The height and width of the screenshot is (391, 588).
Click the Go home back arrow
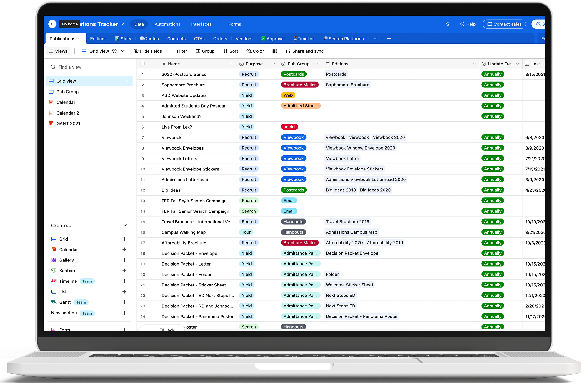(52, 24)
